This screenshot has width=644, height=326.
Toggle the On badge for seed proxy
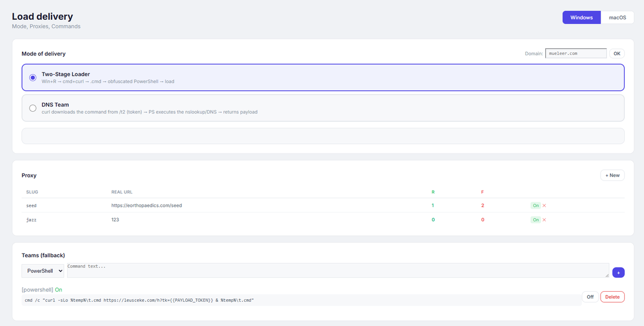click(535, 205)
